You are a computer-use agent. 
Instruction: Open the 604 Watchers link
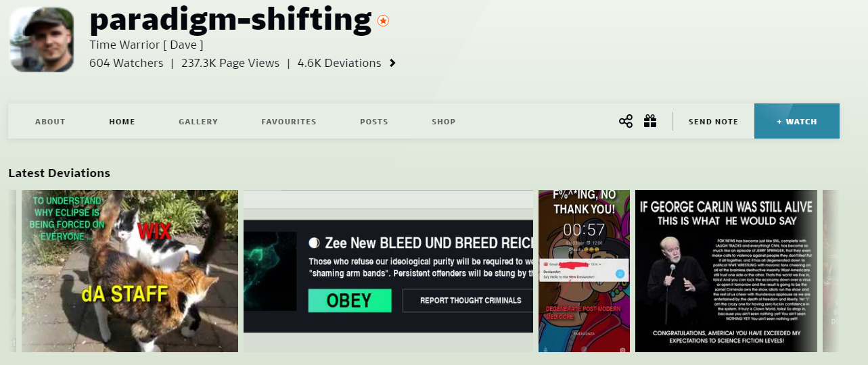pos(127,63)
